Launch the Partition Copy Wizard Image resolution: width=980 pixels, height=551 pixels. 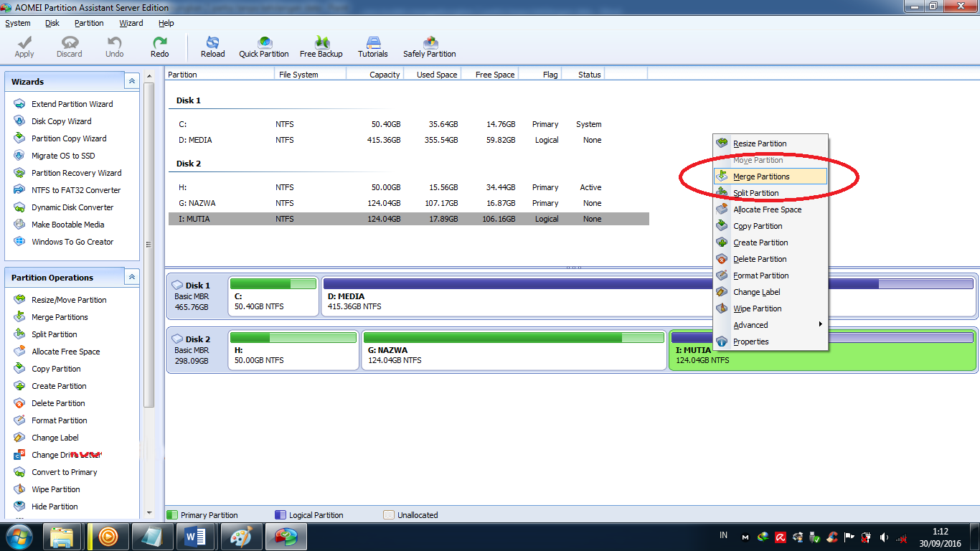point(69,138)
